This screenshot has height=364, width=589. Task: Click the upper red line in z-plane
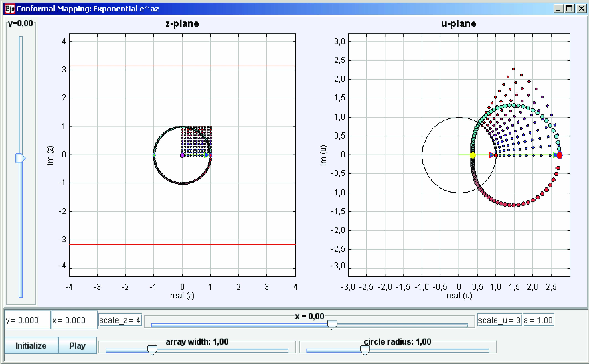tap(182, 66)
